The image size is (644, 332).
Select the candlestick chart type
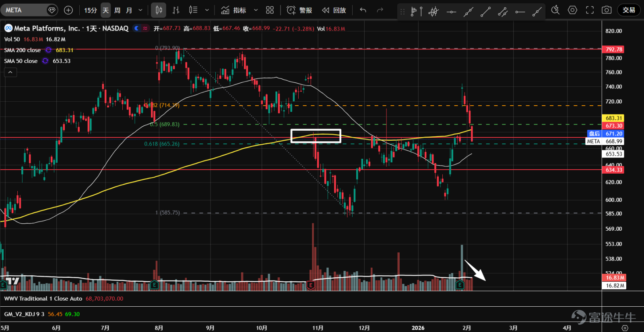(x=159, y=10)
